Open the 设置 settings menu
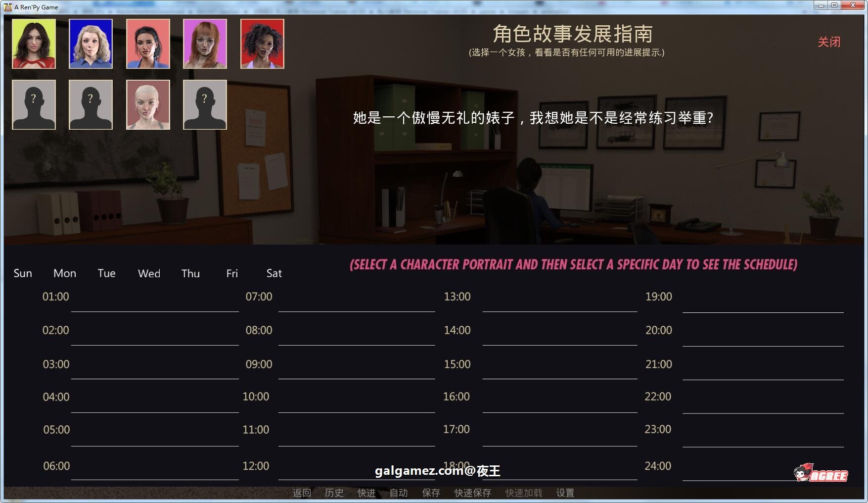Viewport: 868px width, 503px height. point(565,493)
